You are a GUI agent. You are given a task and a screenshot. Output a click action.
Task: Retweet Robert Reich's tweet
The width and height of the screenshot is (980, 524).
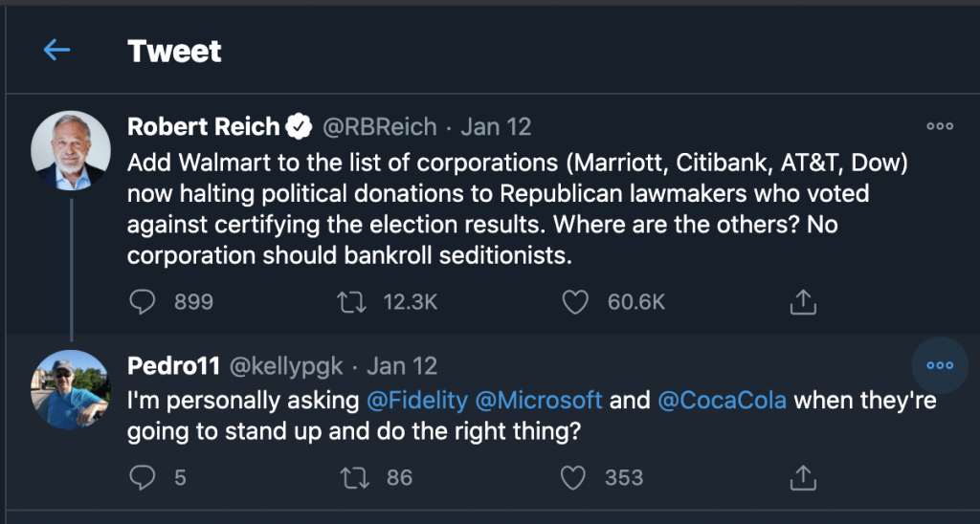coord(353,302)
